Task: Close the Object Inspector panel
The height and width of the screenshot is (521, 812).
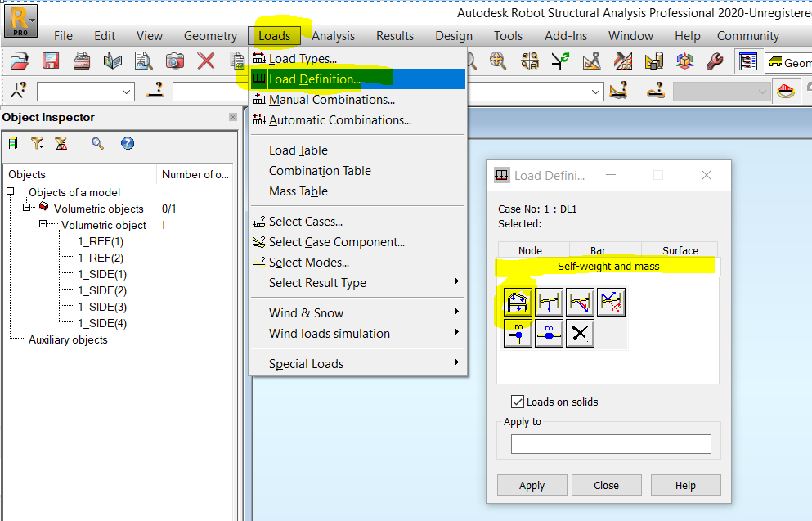Action: tap(233, 117)
